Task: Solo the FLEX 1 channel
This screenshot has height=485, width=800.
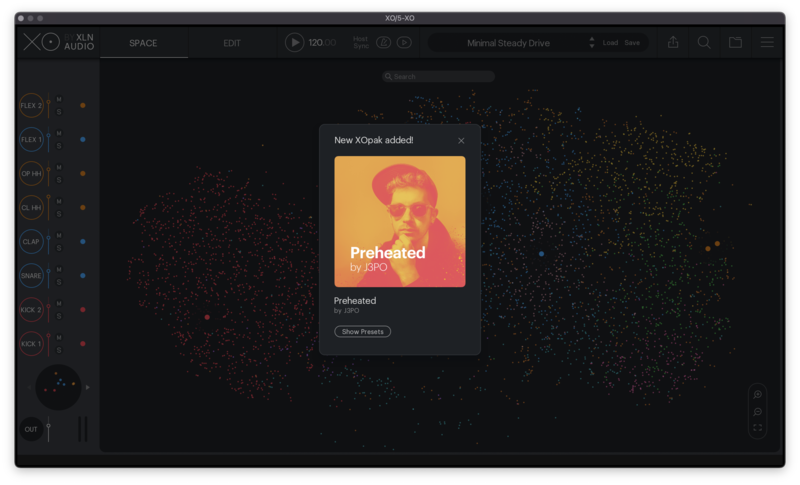Action: tap(59, 146)
